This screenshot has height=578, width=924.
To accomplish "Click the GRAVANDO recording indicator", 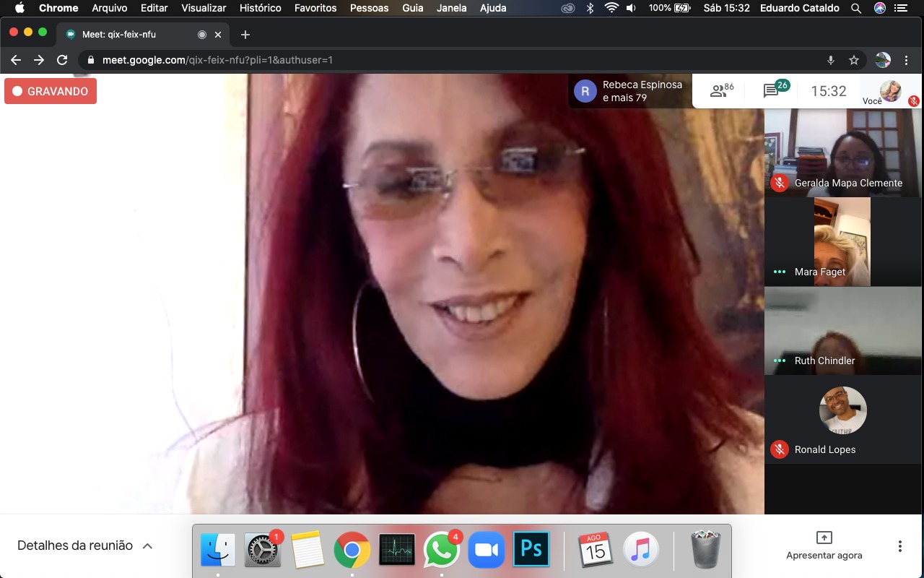I will click(51, 92).
